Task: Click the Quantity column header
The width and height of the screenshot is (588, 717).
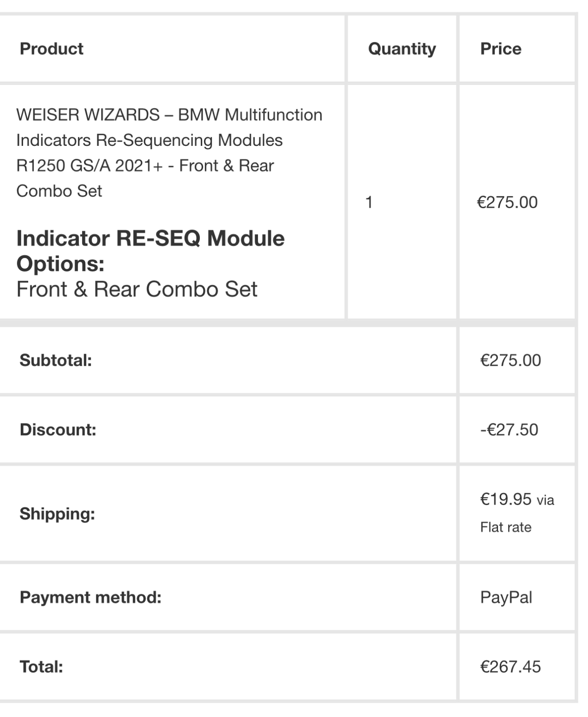Action: (402, 49)
